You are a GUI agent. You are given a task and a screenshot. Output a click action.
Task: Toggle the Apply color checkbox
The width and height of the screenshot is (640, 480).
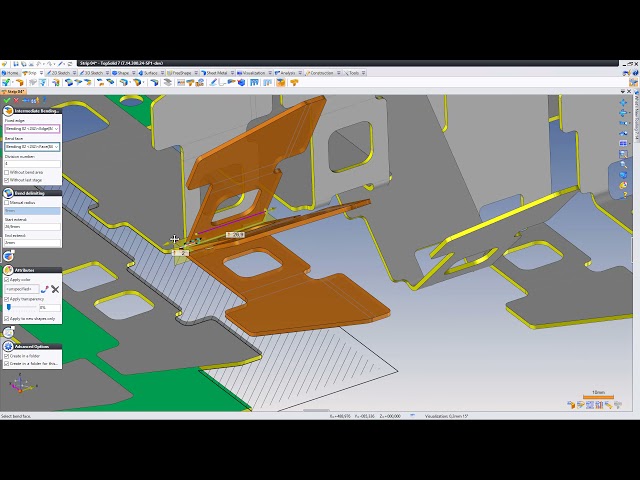click(7, 280)
